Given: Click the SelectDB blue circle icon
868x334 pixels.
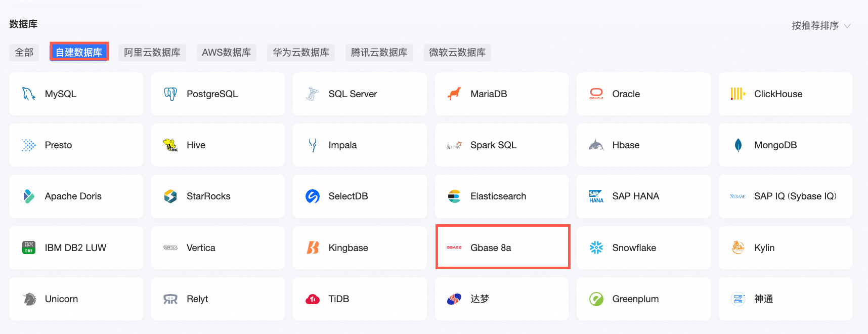Looking at the screenshot, I should (x=313, y=196).
